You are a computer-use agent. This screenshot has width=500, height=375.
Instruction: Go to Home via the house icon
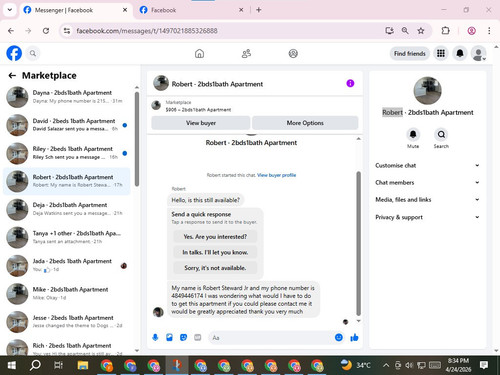[x=199, y=53]
